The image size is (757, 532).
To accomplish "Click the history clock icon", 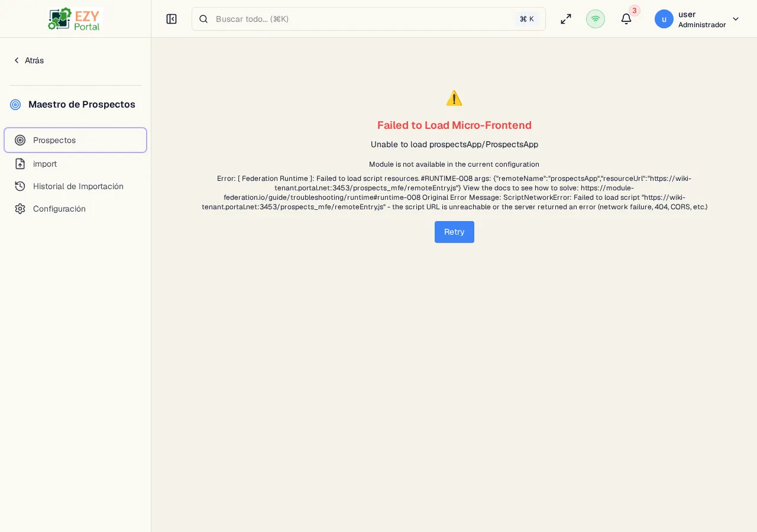I will click(20, 186).
